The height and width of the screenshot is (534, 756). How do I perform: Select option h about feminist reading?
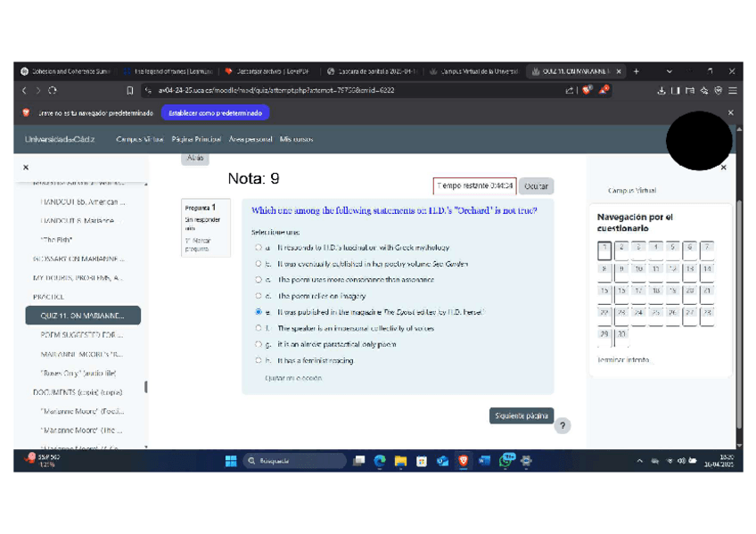click(x=259, y=360)
